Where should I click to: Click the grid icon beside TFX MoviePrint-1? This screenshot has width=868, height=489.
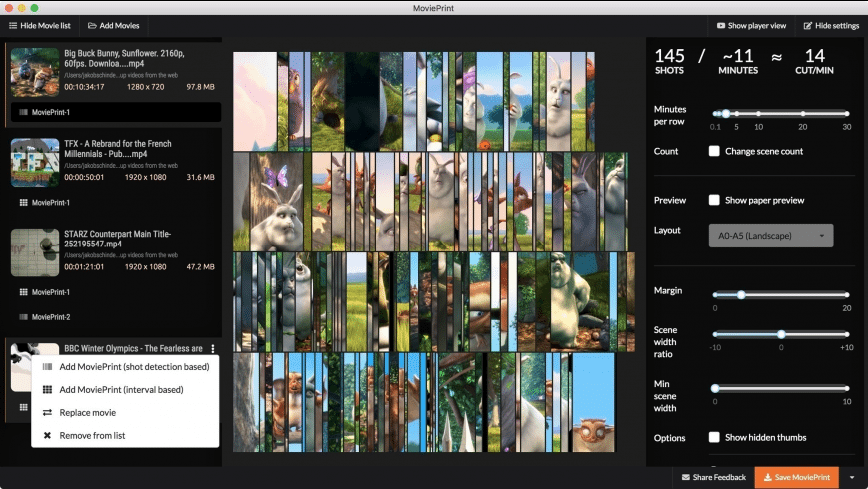tap(23, 203)
